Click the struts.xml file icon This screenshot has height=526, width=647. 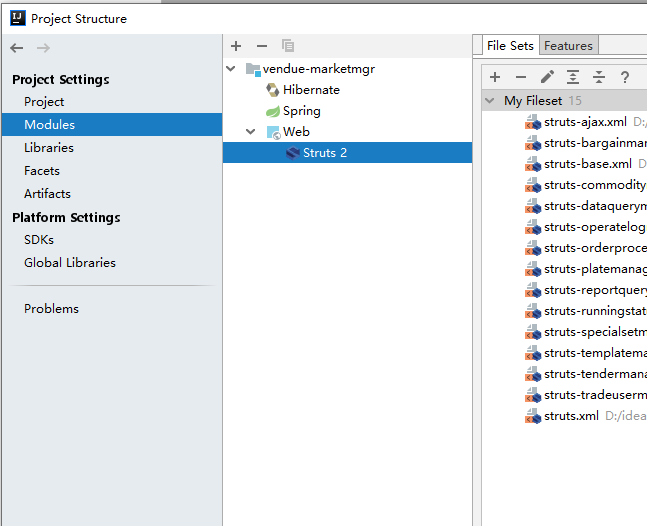click(533, 416)
